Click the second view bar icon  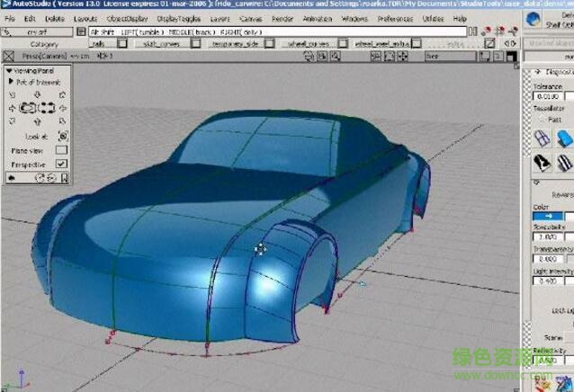coord(322,56)
